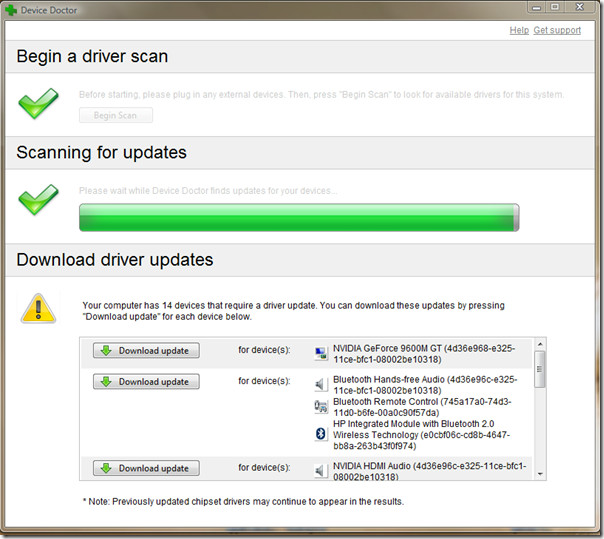Click the 'Begin a driver scan' heading
Image resolution: width=604 pixels, height=539 pixels.
click(92, 56)
